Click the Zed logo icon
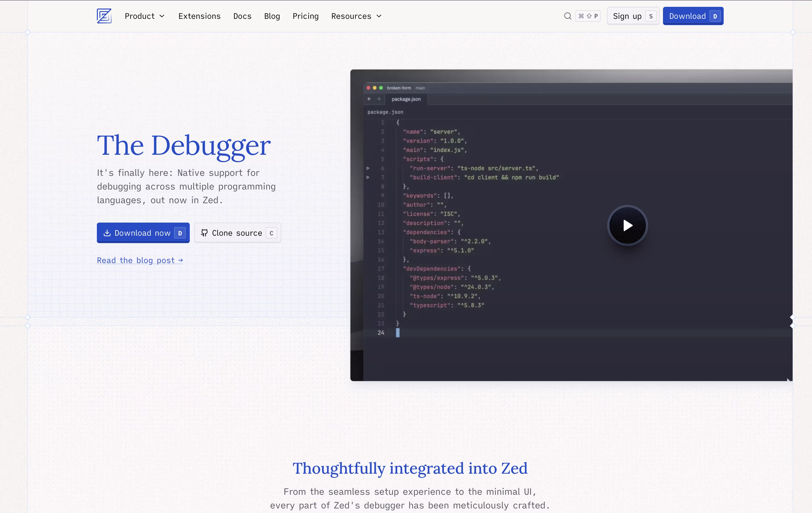This screenshot has width=812, height=513. [104, 16]
